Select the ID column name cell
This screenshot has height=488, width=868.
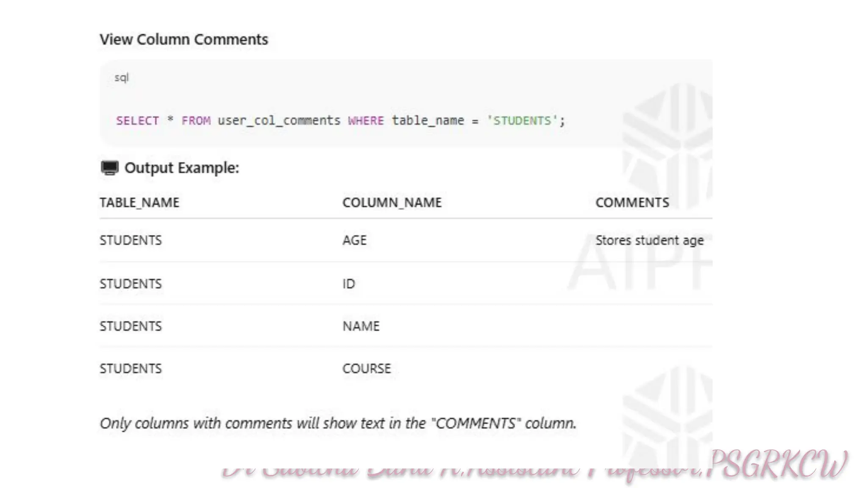348,283
